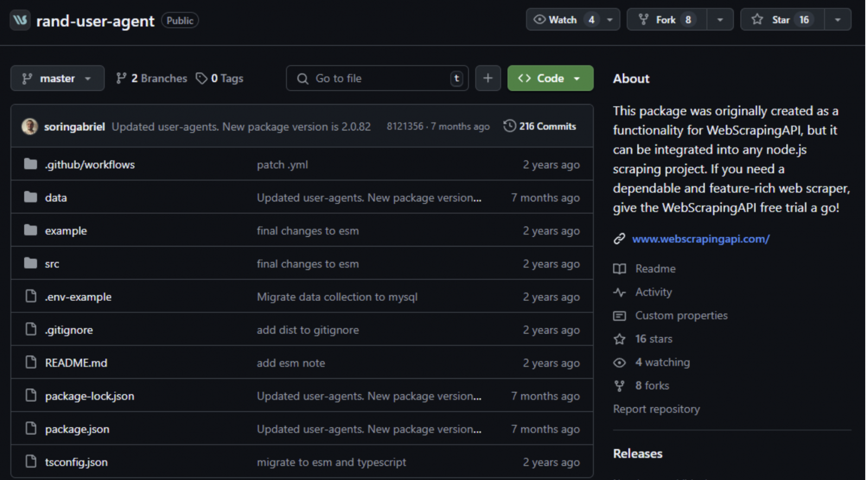Click the tag icon next to 0 Tags
Screen dimensions: 868x480
(201, 79)
